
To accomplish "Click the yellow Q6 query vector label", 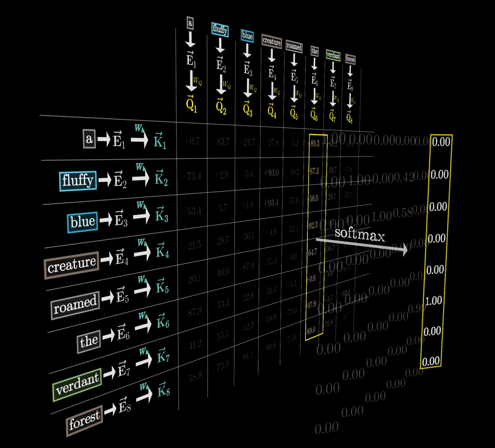I will [x=314, y=115].
